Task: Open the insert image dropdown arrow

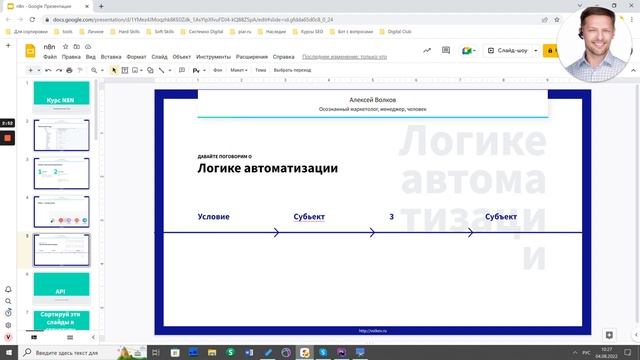Action: point(141,70)
